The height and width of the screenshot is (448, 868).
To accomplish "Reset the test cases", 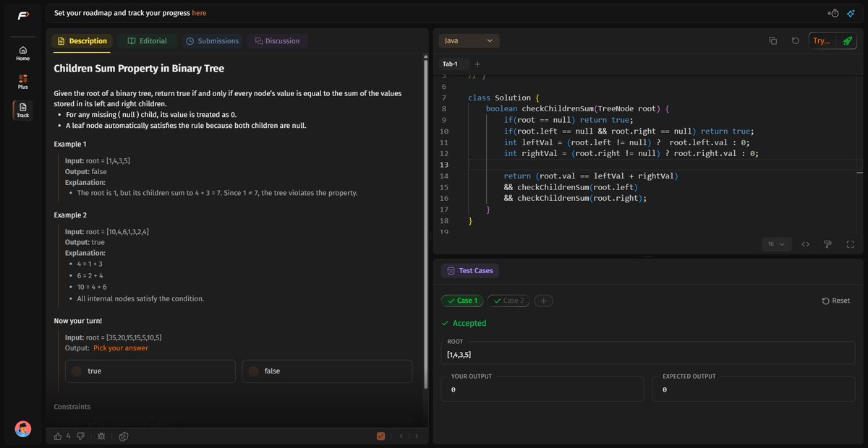I will (836, 301).
